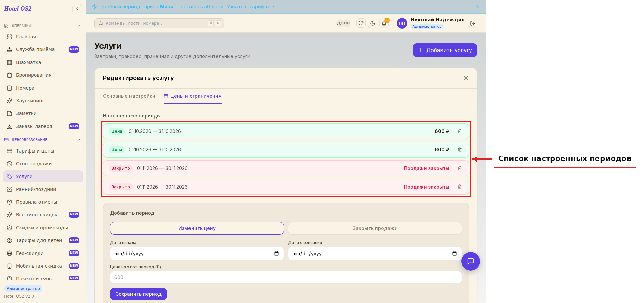This screenshot has width=644, height=303.
Task: Click the Дата окончания date field
Action: pyautogui.click(x=375, y=254)
